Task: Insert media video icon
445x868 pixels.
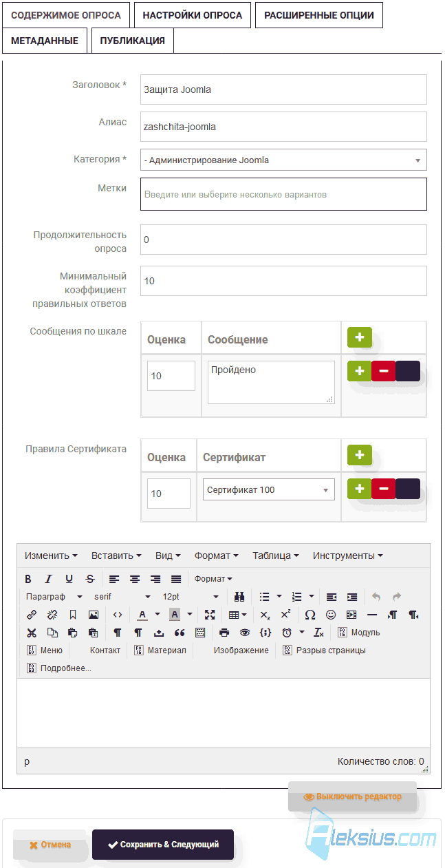Action: point(351,615)
